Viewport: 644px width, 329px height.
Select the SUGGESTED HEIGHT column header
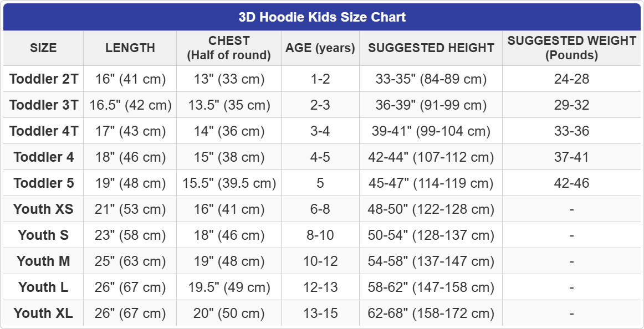coord(431,48)
